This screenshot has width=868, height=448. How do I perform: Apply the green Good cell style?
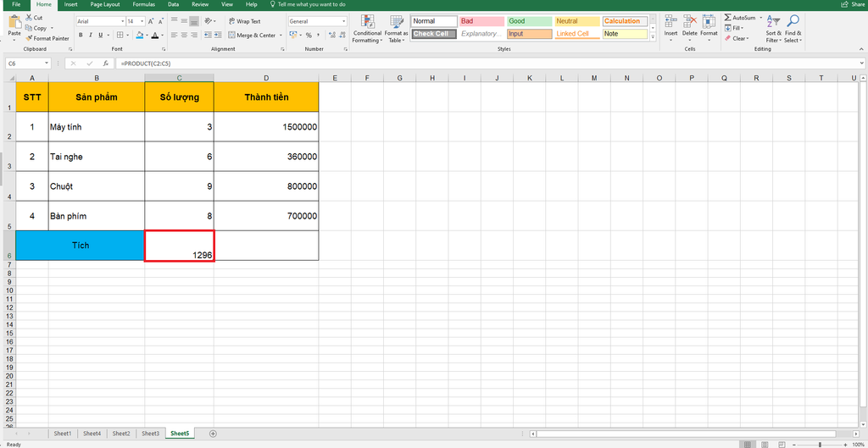[530, 21]
